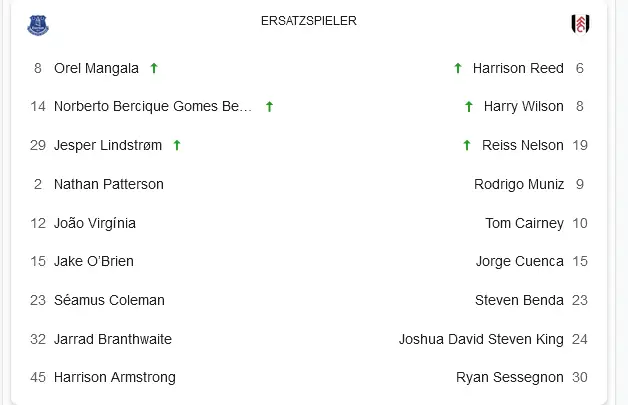View Séamus Coleman's player details
Screen dimensions: 628x405
(109, 300)
